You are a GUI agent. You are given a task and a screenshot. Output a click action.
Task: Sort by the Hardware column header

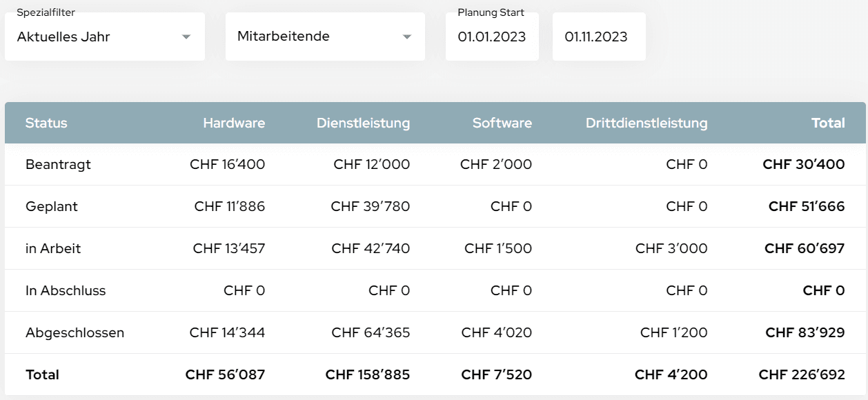234,123
